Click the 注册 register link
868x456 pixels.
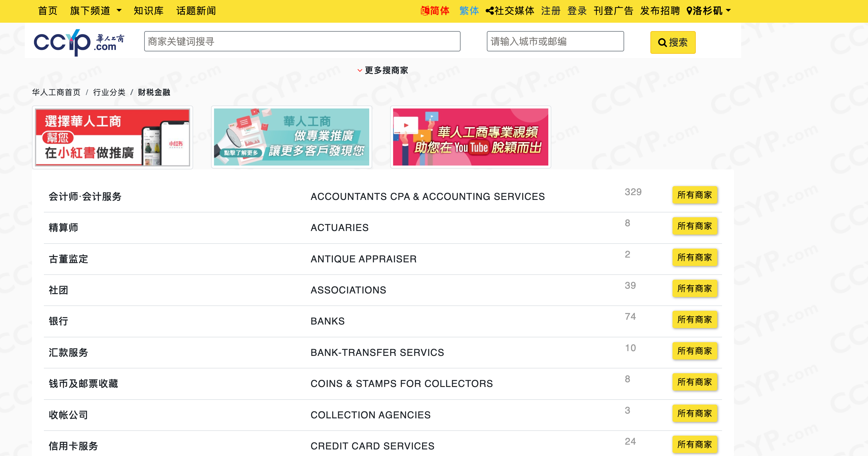pyautogui.click(x=551, y=11)
